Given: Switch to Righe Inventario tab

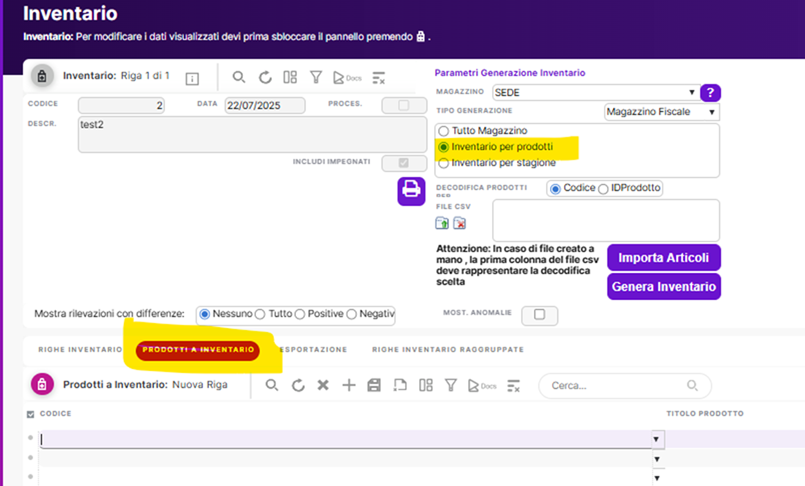Looking at the screenshot, I should (80, 350).
